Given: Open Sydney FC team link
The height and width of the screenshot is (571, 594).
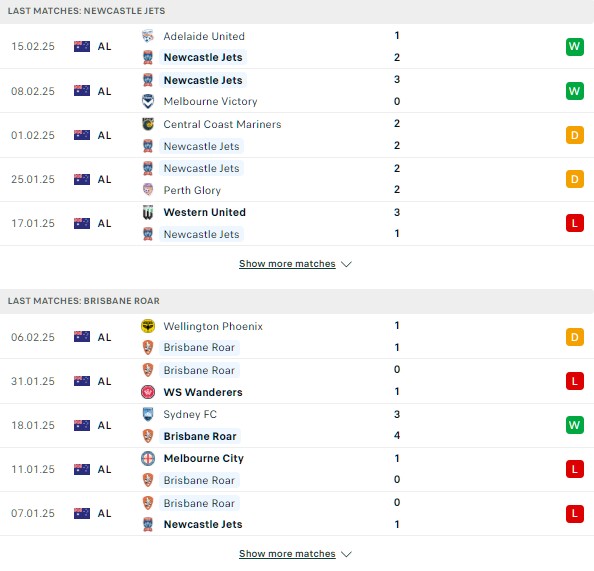Looking at the screenshot, I should coord(190,415).
